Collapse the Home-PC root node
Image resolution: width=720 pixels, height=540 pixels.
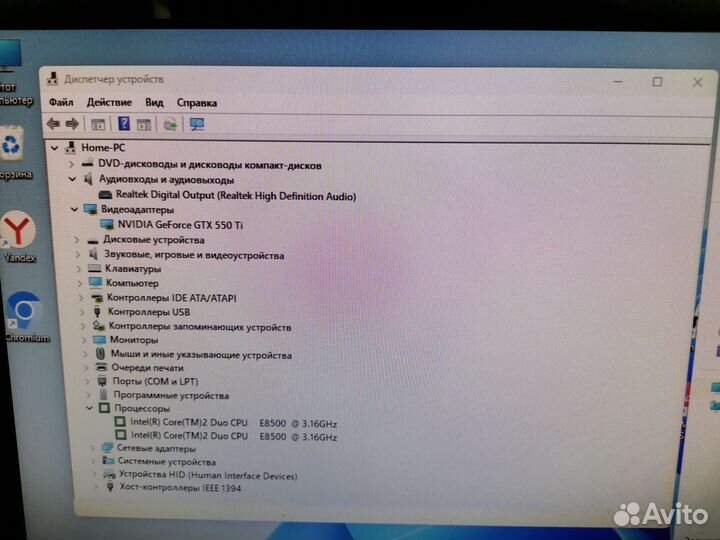click(x=55, y=148)
